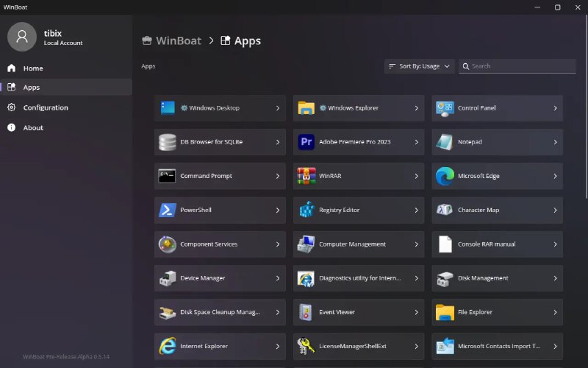
Task: Expand the Event Viewer chevron arrow
Action: point(417,312)
